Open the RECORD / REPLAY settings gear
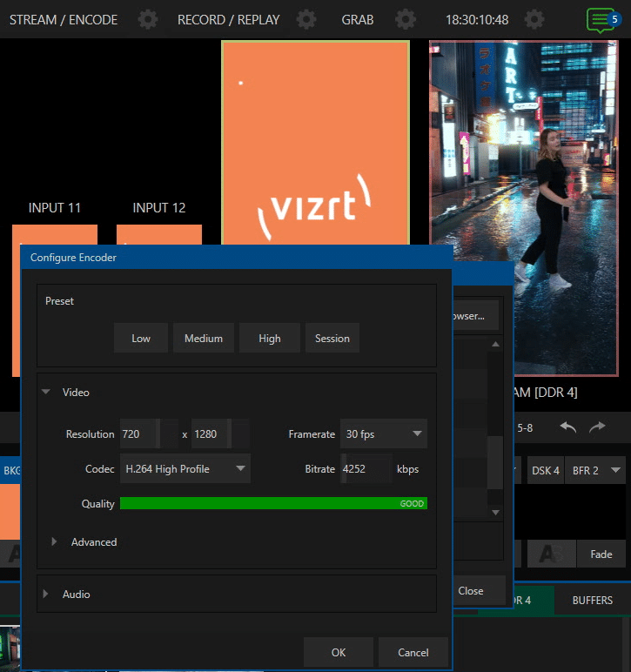 306,19
